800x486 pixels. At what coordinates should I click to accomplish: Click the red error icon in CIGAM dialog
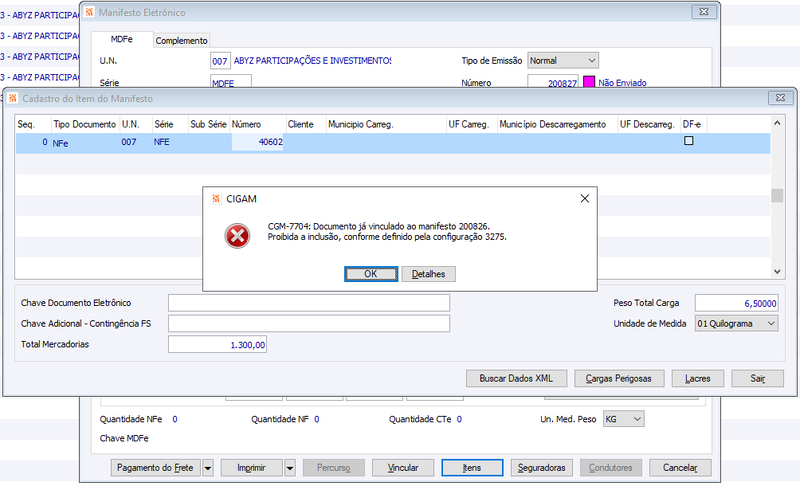coord(237,236)
